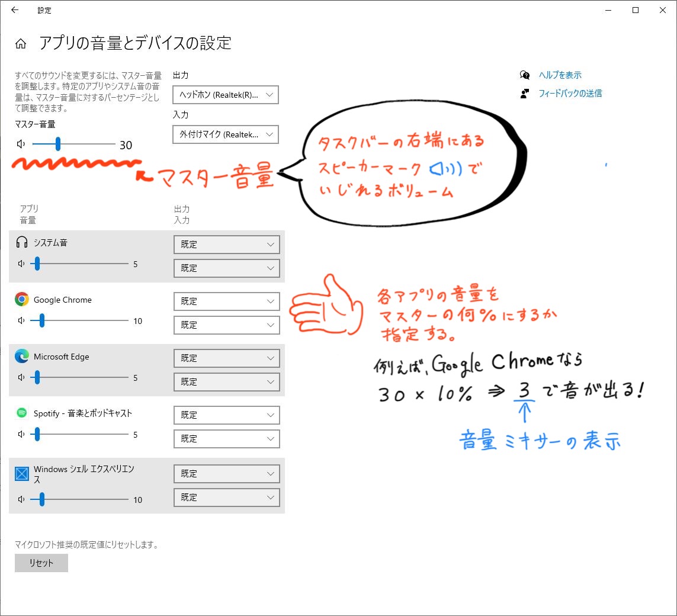
Task: Click the フィードバックの送信 link
Action: click(569, 93)
